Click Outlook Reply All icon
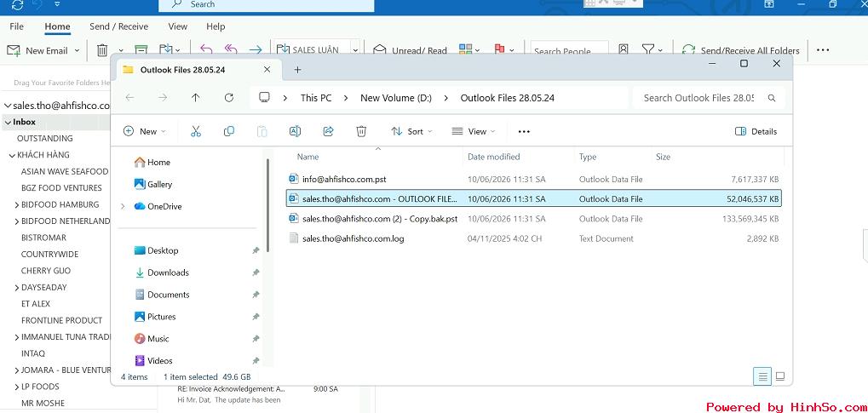The image size is (868, 413). (x=231, y=50)
